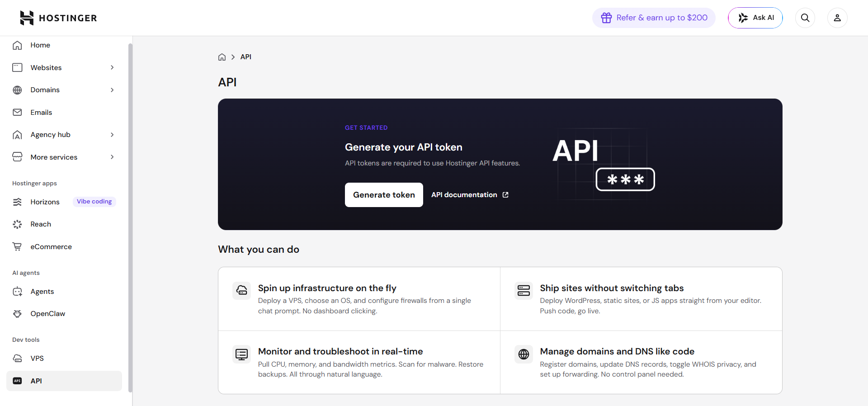Click the Vibe coding badge
This screenshot has height=406, width=868.
click(94, 202)
